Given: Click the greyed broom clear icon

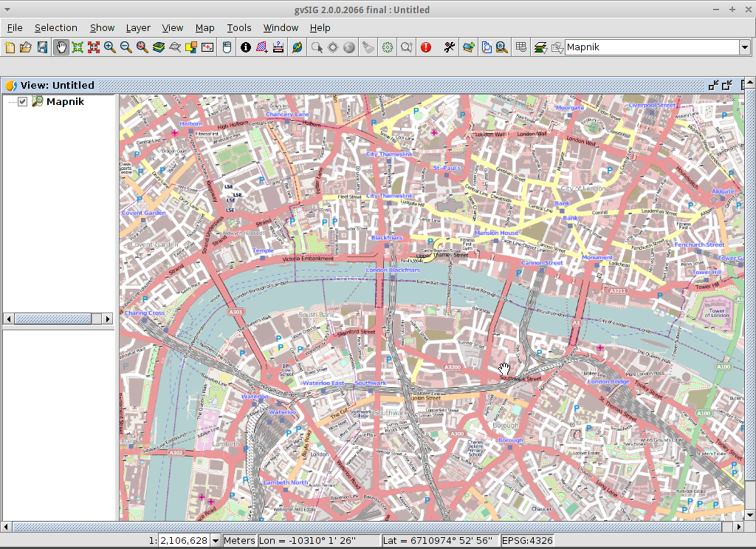Looking at the screenshot, I should (368, 47).
